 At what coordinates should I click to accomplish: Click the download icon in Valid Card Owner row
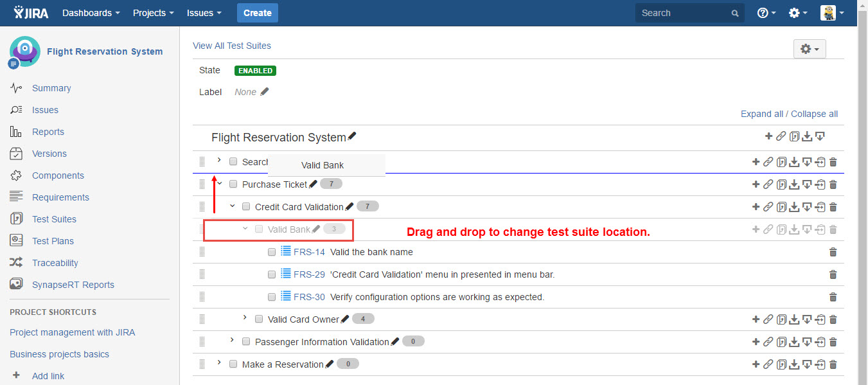tap(794, 319)
